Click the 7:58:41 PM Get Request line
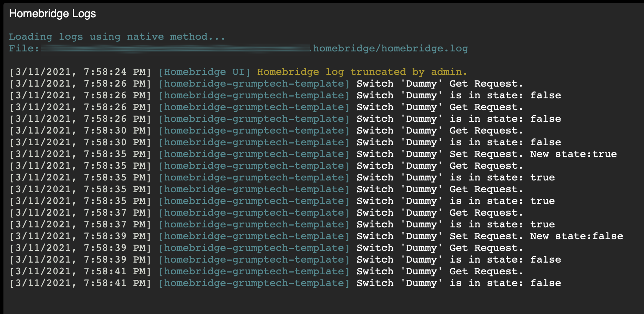Image resolution: width=644 pixels, height=314 pixels. click(266, 271)
